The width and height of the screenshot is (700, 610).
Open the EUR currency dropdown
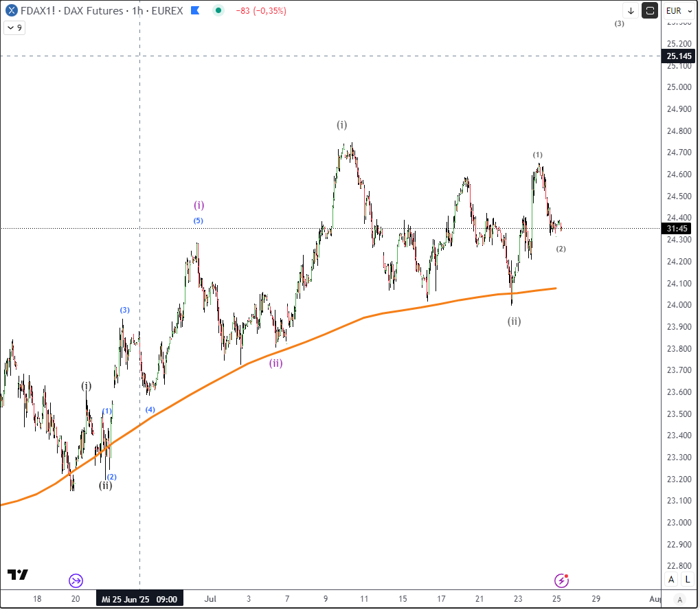678,10
